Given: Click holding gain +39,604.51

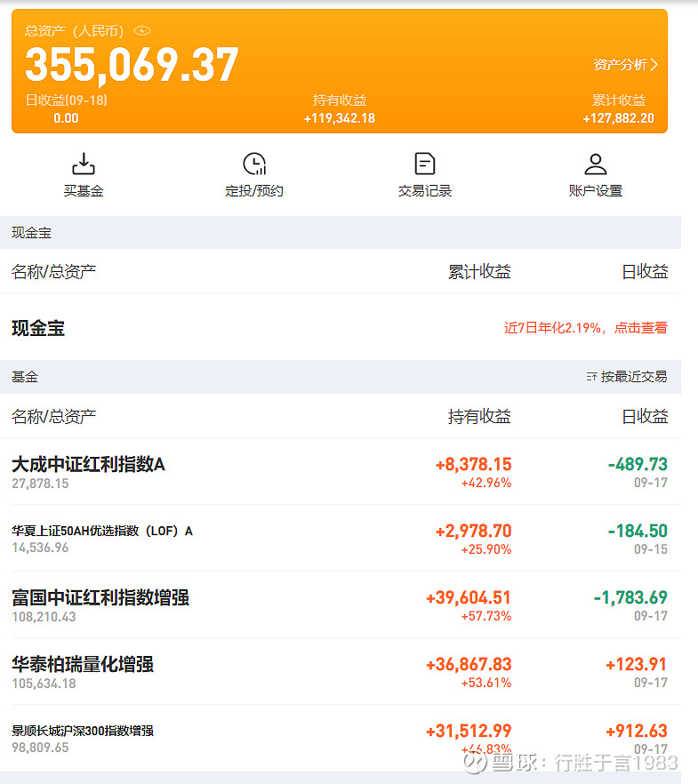Looking at the screenshot, I should point(469,597).
